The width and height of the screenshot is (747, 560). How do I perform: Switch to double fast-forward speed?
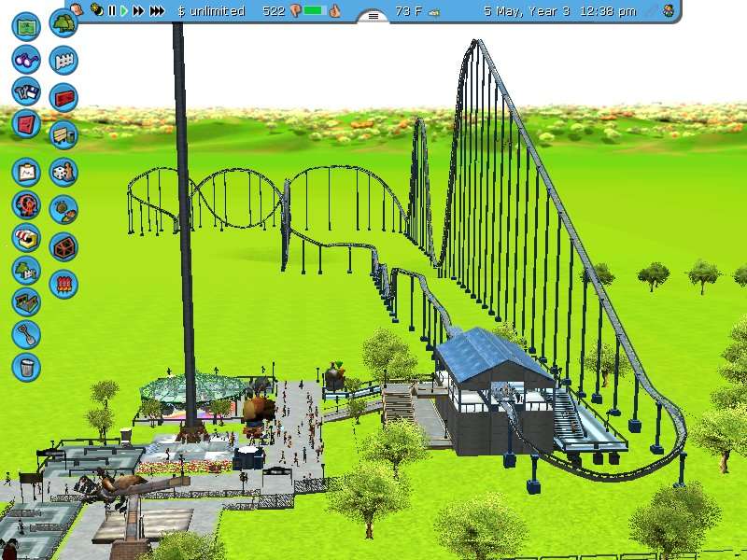coord(138,11)
